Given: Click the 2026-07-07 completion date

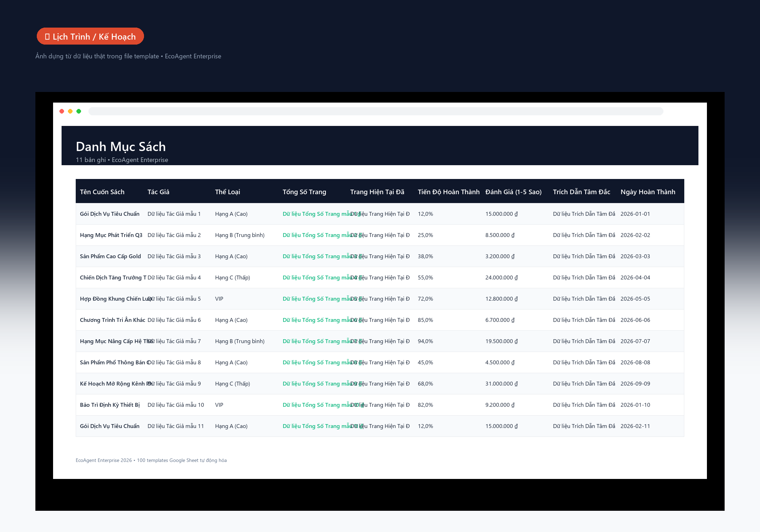Looking at the screenshot, I should [x=635, y=341].
